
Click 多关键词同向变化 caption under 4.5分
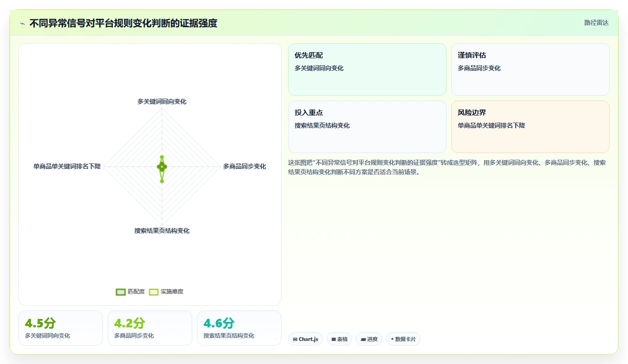click(47, 336)
